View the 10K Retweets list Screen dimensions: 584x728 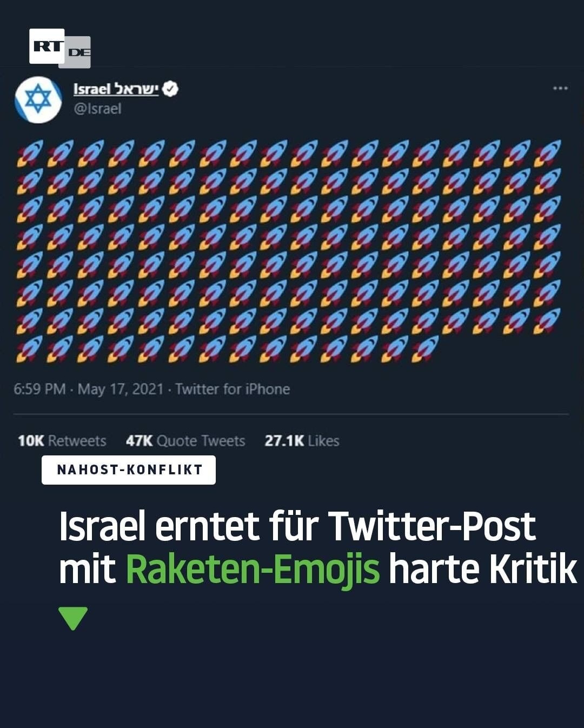point(62,441)
